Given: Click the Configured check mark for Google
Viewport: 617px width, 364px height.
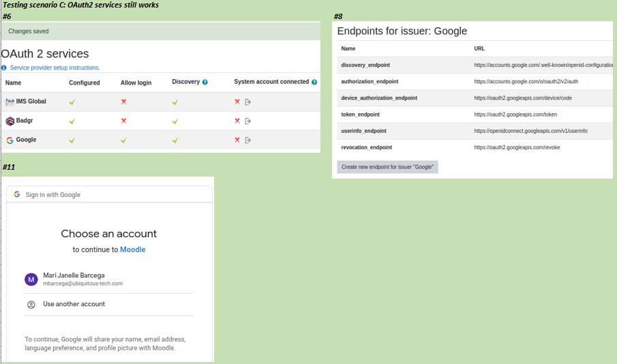Looking at the screenshot, I should point(72,140).
